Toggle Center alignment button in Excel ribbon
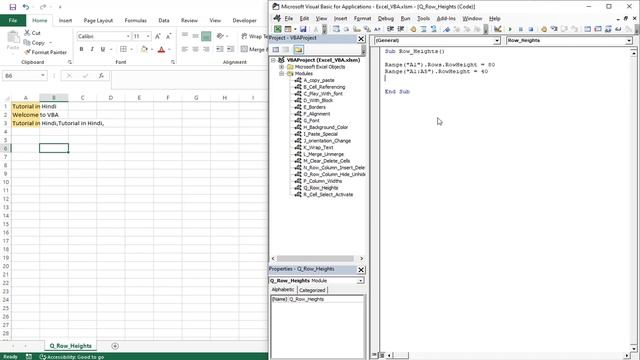This screenshot has width=640, height=360. [196, 49]
